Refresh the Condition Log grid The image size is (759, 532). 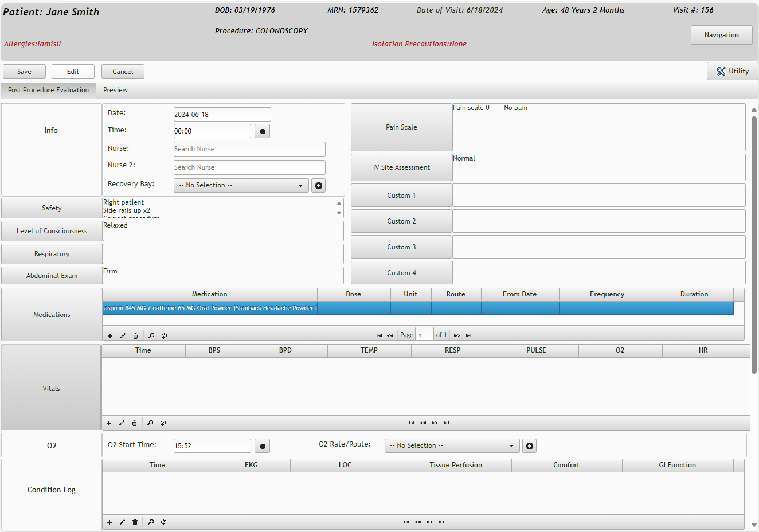click(x=164, y=522)
